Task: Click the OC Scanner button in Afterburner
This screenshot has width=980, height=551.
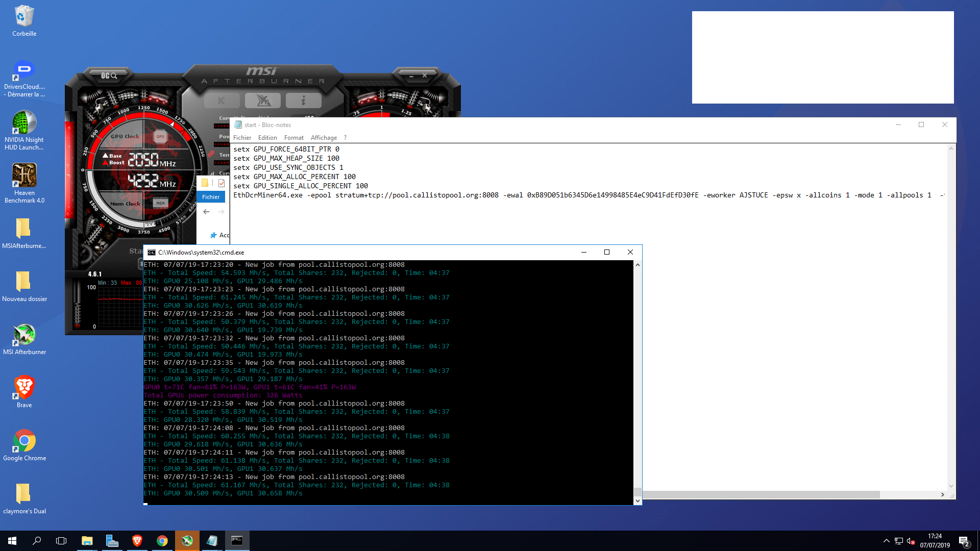Action: click(109, 76)
